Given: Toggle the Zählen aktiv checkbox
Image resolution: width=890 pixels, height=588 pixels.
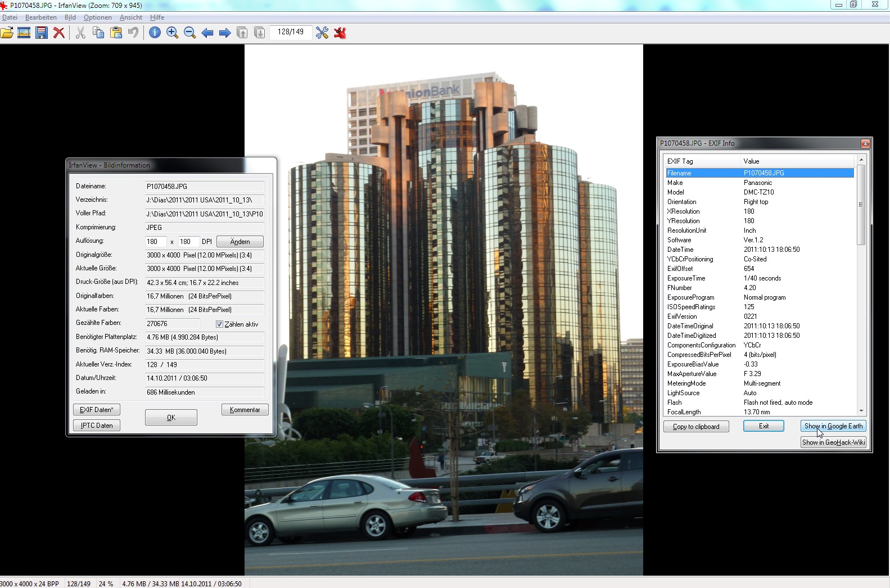Looking at the screenshot, I should 219,324.
